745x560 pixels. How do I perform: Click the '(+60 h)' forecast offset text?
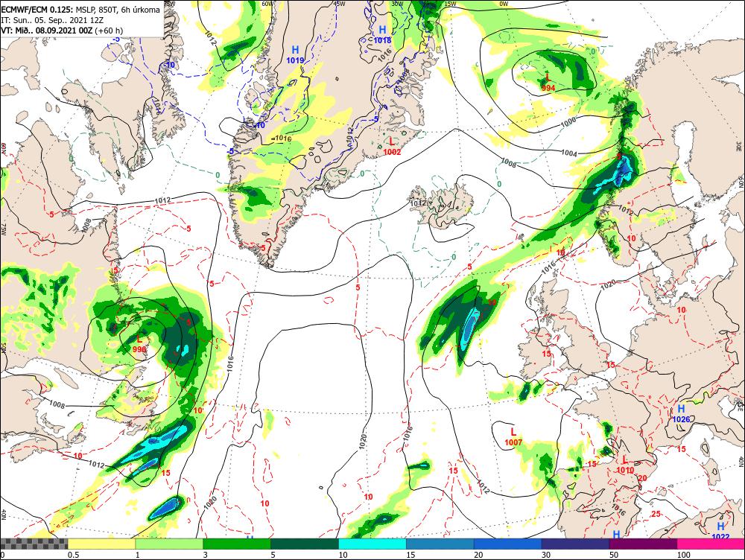(x=109, y=31)
